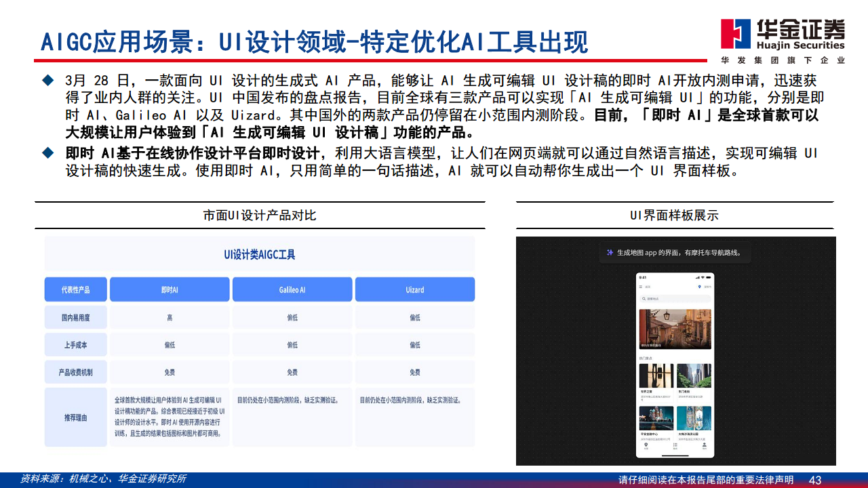Image resolution: width=868 pixels, height=488 pixels.
Task: Click Uizard's 推荐理由 cell text
Action: coord(411,400)
